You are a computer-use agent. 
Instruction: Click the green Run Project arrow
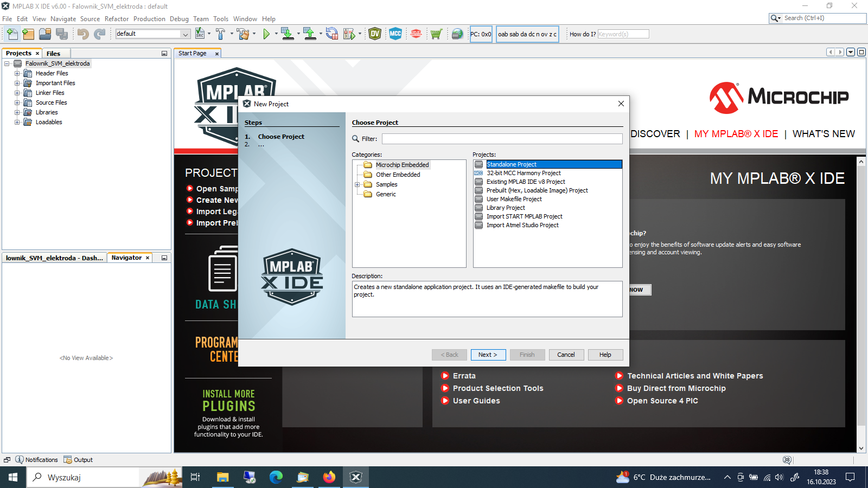click(266, 34)
